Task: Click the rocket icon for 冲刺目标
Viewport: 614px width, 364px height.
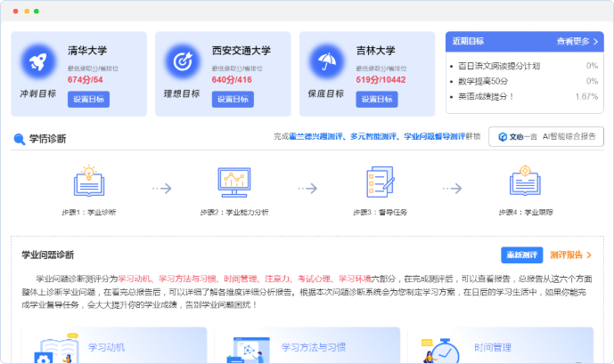Action: [38, 61]
